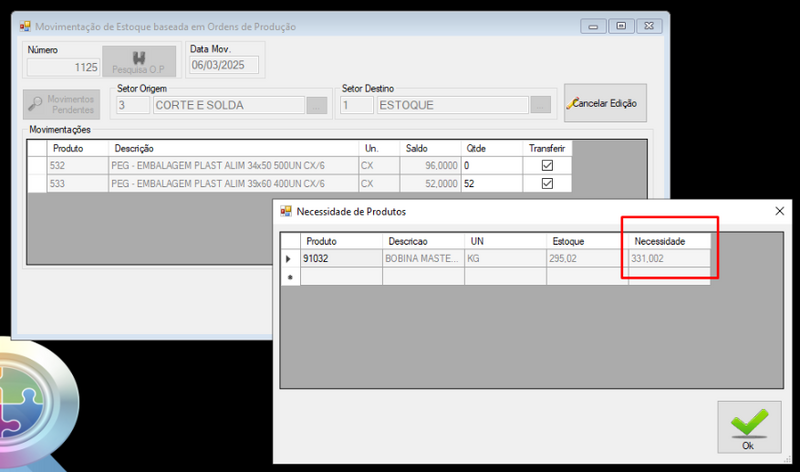The image size is (800, 472).
Task: Maximize the Movimentação de Estoque window
Action: [621, 26]
